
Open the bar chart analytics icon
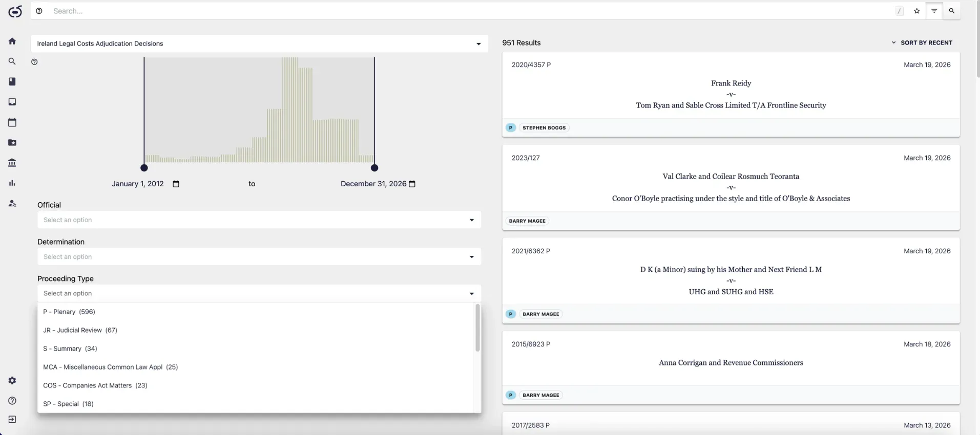12,183
